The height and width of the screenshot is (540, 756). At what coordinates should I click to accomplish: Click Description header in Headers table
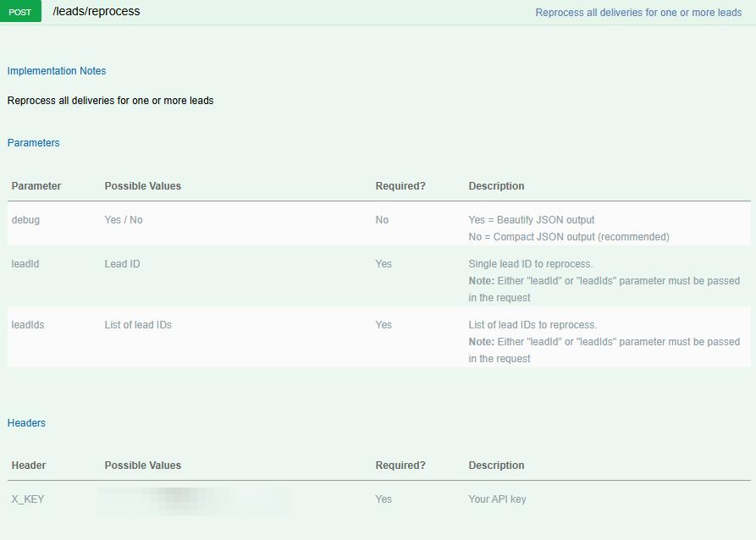[x=496, y=466]
